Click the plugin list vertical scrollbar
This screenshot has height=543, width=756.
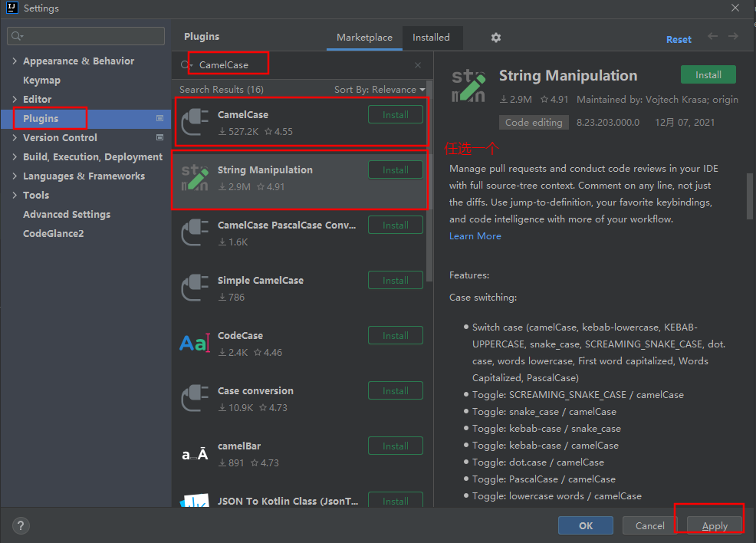point(429,183)
